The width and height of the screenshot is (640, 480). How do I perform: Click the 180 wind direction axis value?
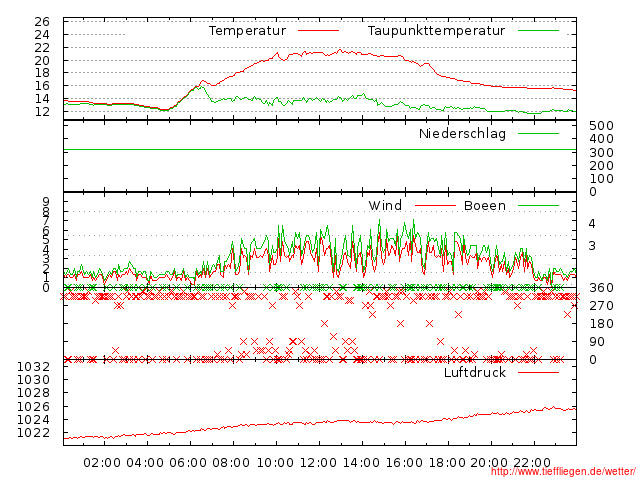tap(601, 324)
